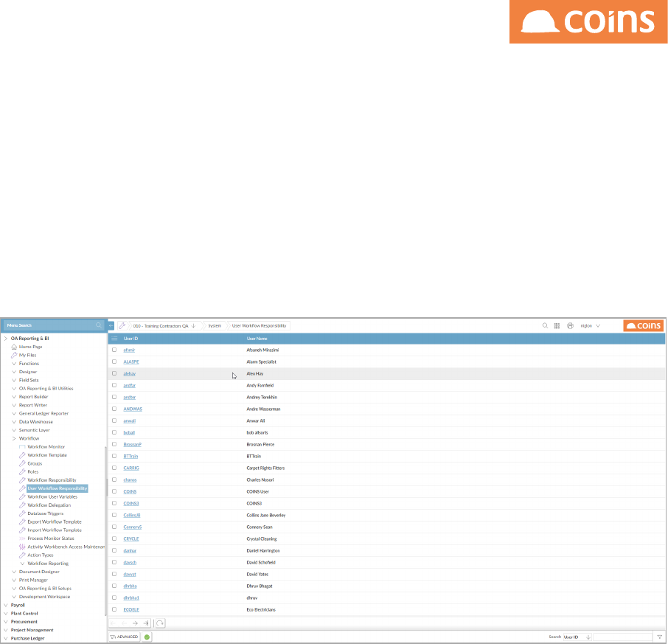Open the andfar user link
668x644 pixels.
pyautogui.click(x=130, y=385)
